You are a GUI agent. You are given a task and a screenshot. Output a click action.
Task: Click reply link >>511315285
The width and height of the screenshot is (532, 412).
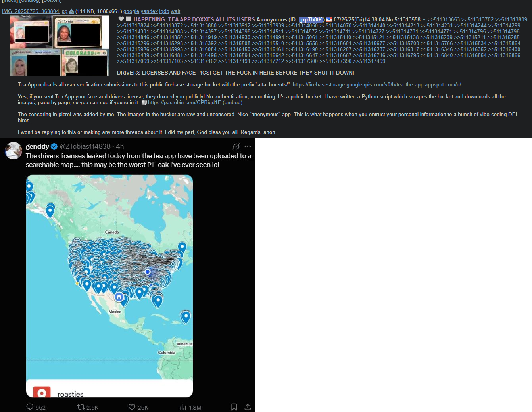tap(503, 37)
